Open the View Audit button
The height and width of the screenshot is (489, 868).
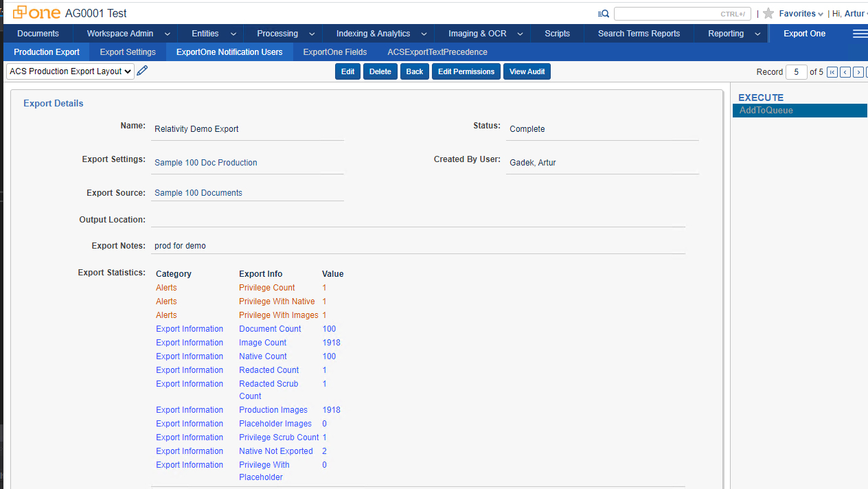[x=527, y=71]
